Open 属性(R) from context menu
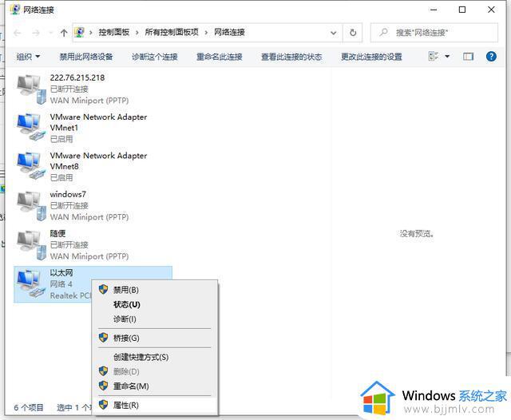This screenshot has height=420, width=511. point(155,405)
